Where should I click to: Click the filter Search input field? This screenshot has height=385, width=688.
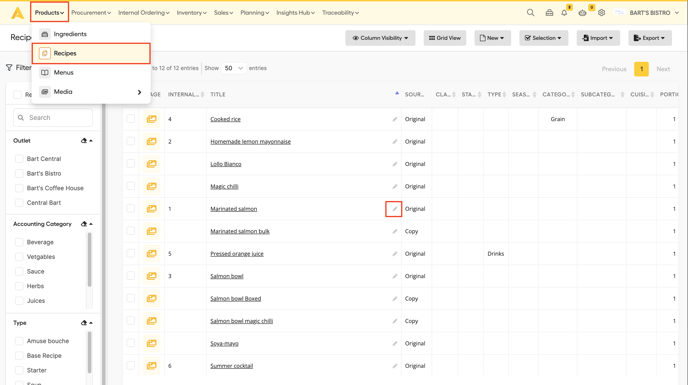53,118
